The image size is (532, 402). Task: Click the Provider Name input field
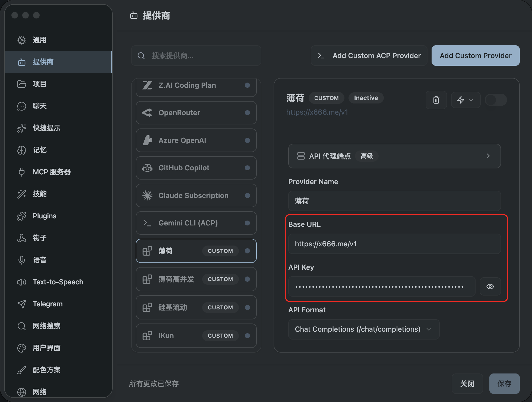tap(394, 201)
